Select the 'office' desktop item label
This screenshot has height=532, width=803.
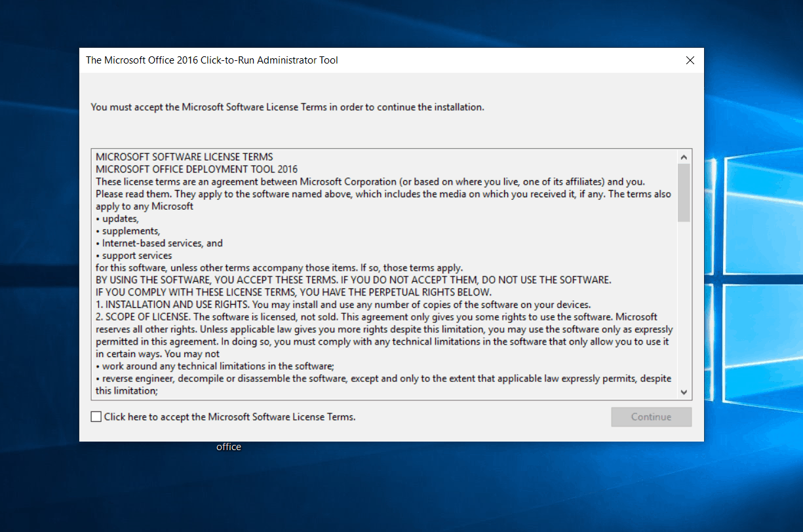[229, 447]
